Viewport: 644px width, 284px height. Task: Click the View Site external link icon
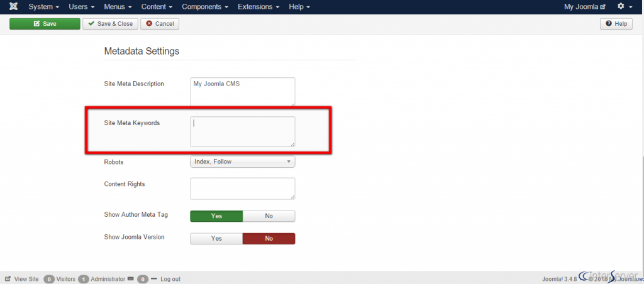pyautogui.click(x=8, y=279)
